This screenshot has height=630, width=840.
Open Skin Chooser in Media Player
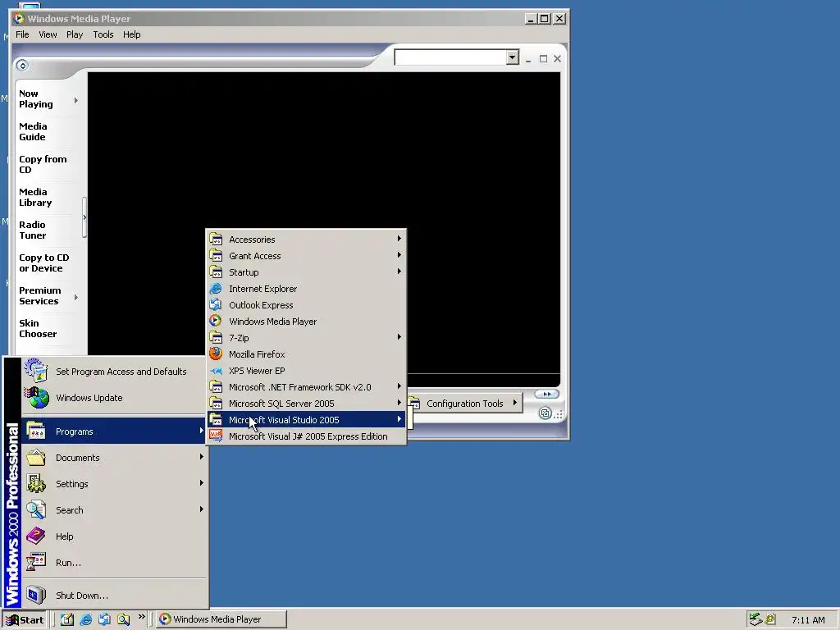tap(38, 328)
